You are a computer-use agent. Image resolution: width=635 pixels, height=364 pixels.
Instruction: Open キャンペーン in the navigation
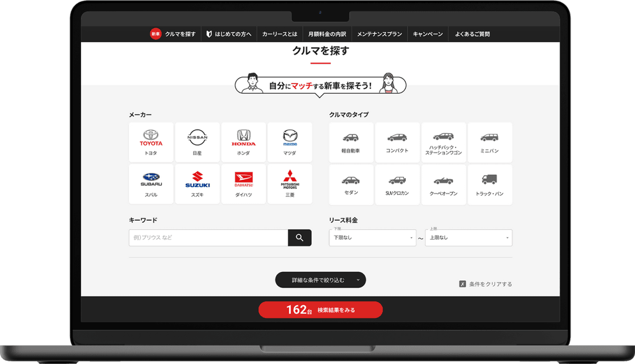pyautogui.click(x=428, y=34)
